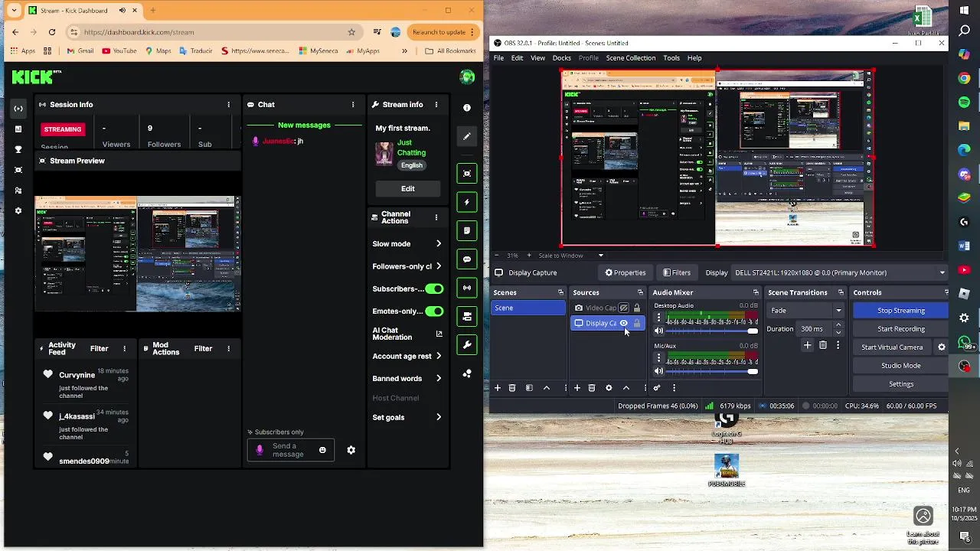Viewport: 980px width, 551px height.
Task: Open the emoji picker in chat input
Action: 322,450
